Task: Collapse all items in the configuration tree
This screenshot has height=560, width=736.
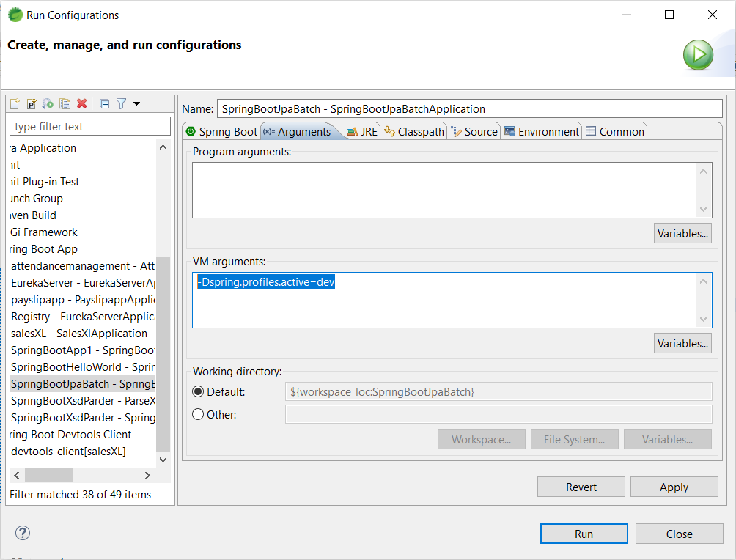Action: coord(105,103)
